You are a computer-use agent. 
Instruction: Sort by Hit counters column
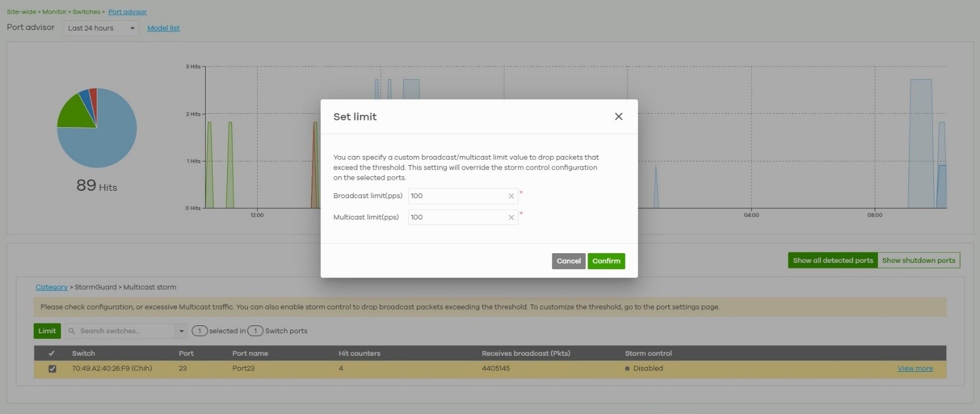coord(359,353)
